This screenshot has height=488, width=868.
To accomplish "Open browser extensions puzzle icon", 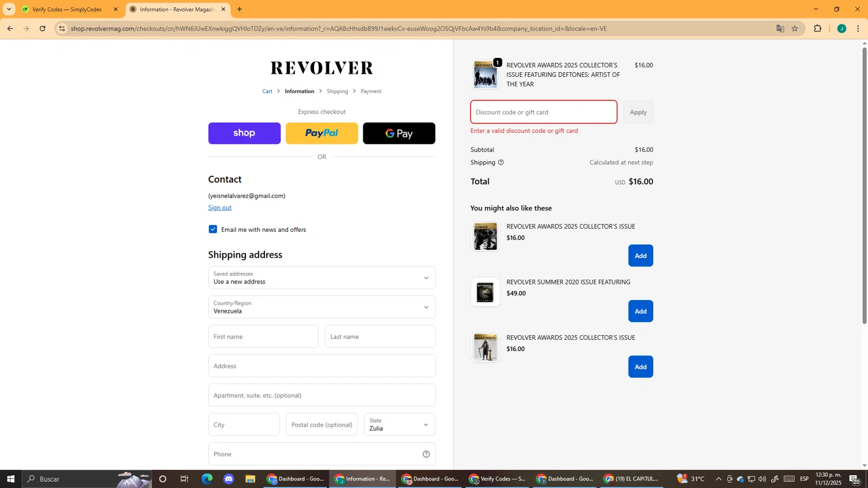I will click(818, 28).
